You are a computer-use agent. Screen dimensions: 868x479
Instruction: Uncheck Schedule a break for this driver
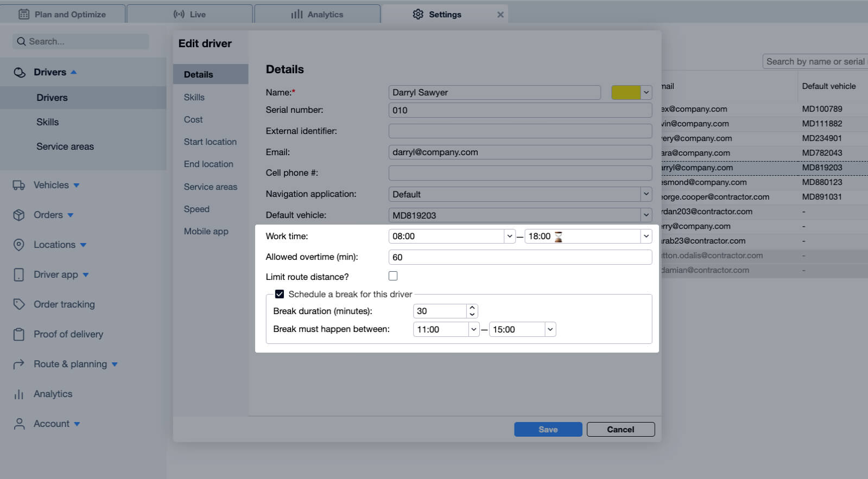(x=280, y=294)
